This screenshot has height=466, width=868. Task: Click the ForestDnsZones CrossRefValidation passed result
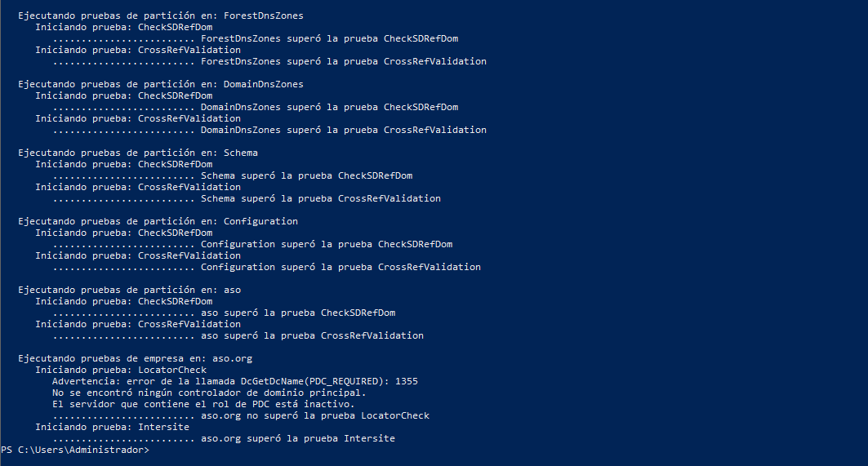(x=343, y=61)
